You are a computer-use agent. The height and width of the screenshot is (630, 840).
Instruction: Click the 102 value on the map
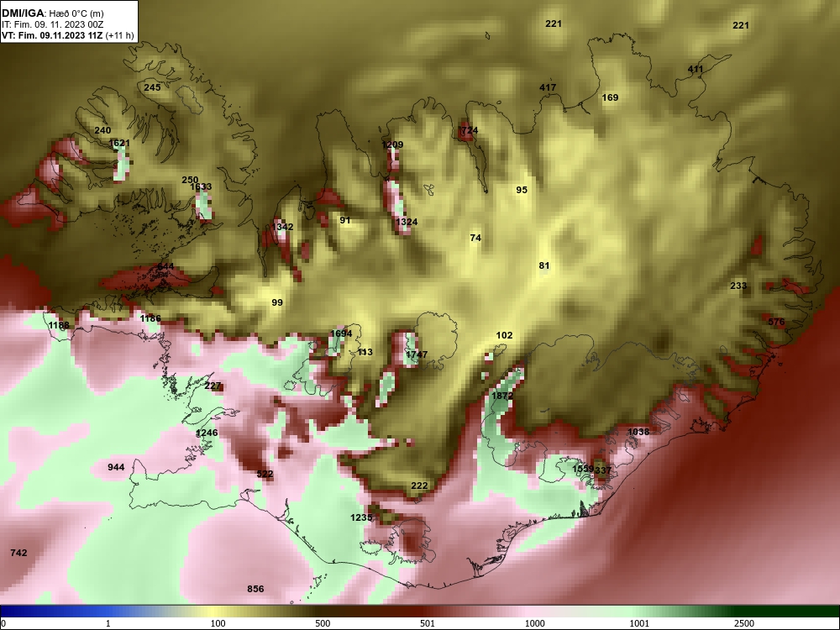[504, 335]
